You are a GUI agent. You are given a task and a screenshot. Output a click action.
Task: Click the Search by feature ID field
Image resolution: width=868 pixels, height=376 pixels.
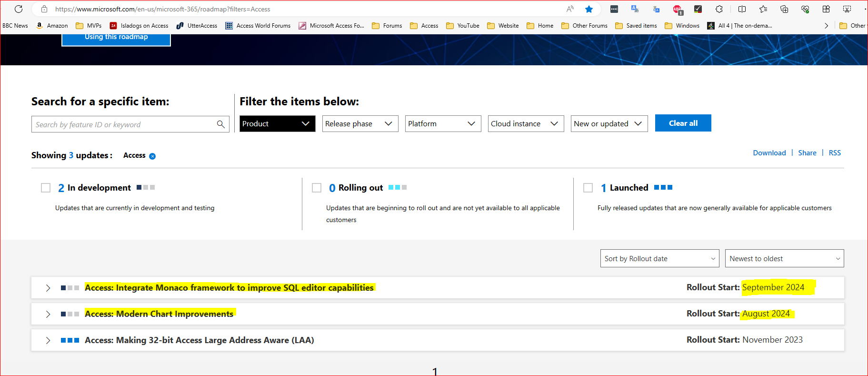click(x=130, y=124)
